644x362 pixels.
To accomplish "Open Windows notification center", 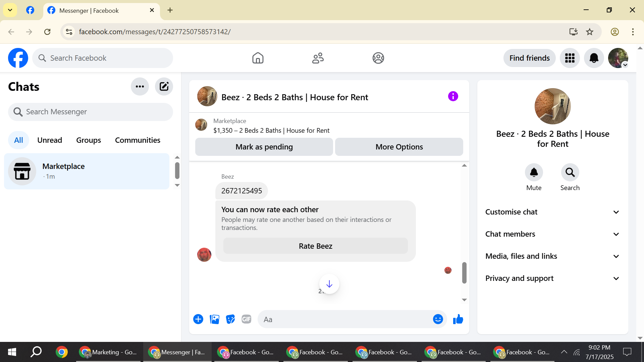I will [627, 352].
